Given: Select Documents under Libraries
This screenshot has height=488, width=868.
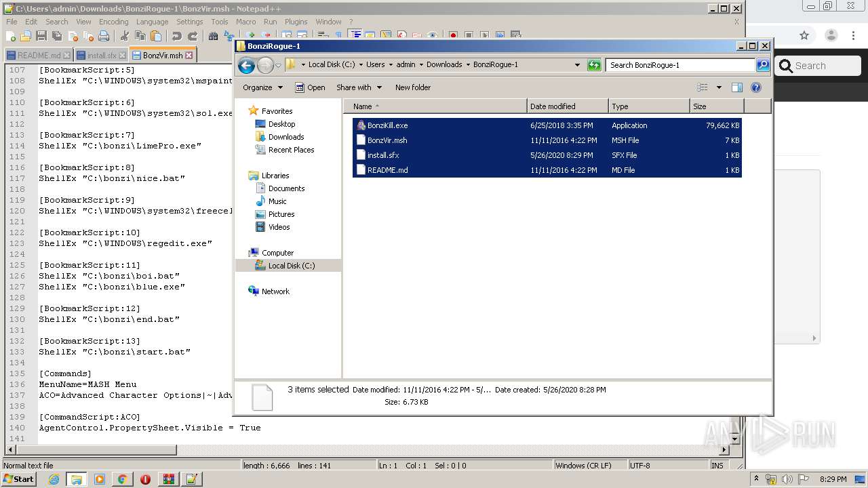Looking at the screenshot, I should pos(286,188).
